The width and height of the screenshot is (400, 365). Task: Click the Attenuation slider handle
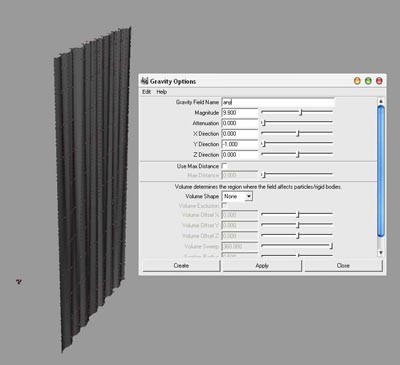tap(263, 123)
